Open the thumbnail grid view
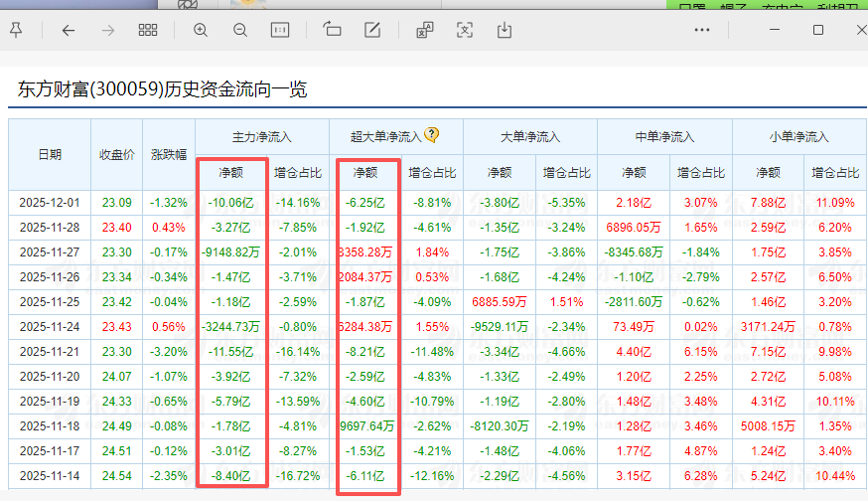Image resolution: width=868 pixels, height=501 pixels. pos(148,30)
